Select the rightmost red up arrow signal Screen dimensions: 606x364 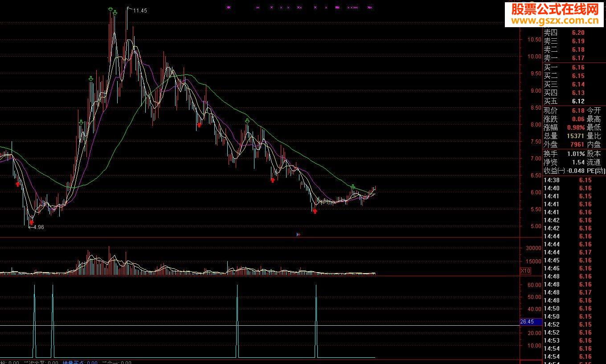point(315,211)
